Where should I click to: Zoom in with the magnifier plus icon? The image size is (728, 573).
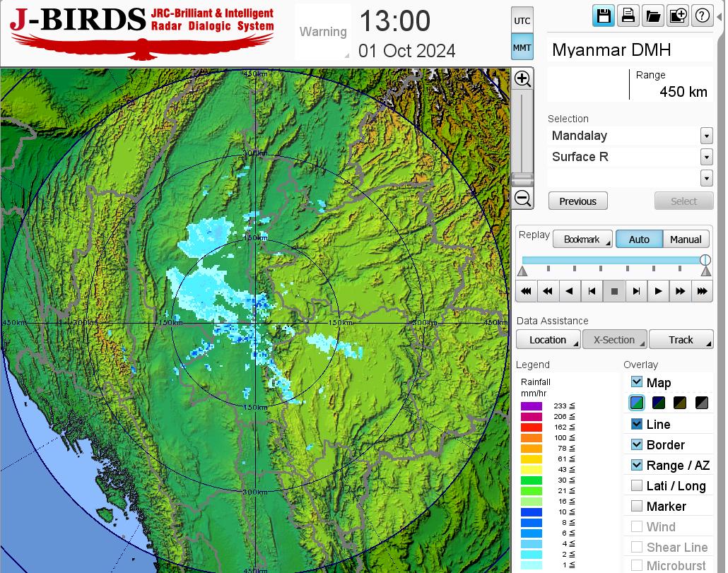pos(522,78)
